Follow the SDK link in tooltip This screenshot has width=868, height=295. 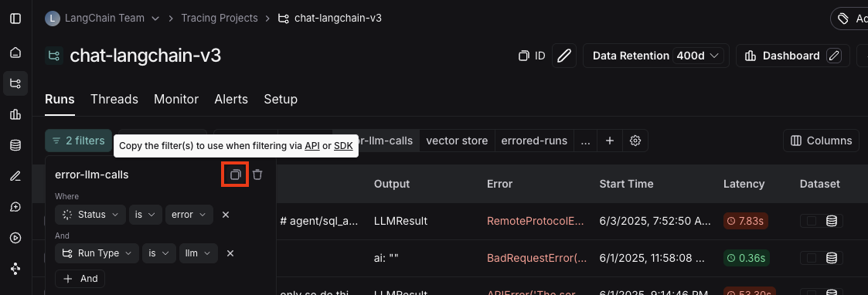pyautogui.click(x=343, y=146)
